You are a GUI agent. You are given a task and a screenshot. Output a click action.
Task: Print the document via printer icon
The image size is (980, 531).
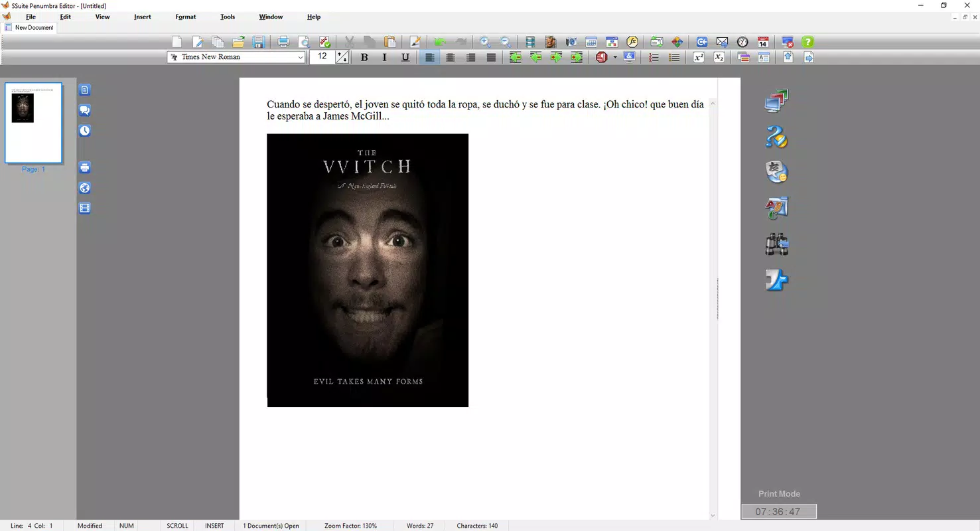(x=283, y=42)
